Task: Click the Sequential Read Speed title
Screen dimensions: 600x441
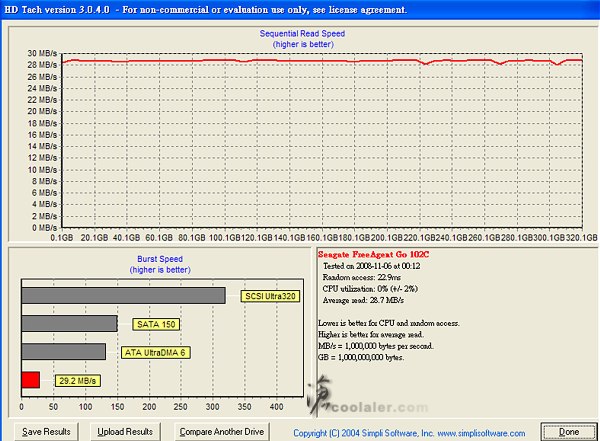Action: [302, 34]
